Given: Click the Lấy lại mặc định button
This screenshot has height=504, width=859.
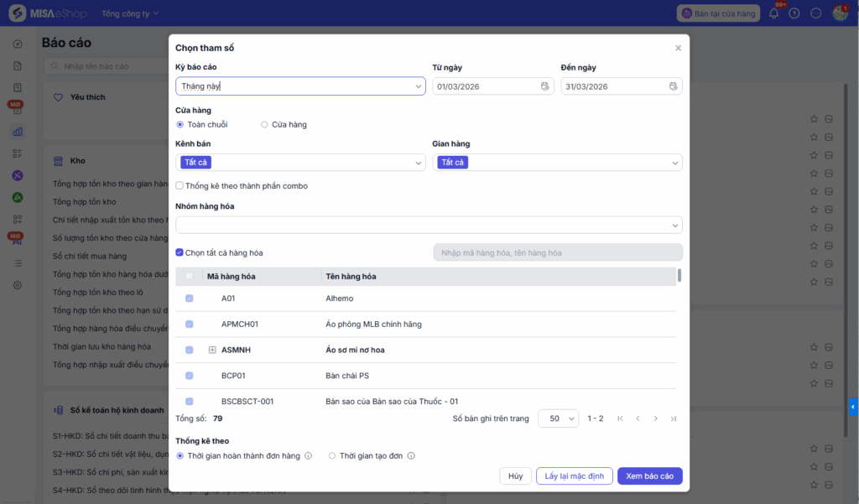Looking at the screenshot, I should [x=574, y=476].
